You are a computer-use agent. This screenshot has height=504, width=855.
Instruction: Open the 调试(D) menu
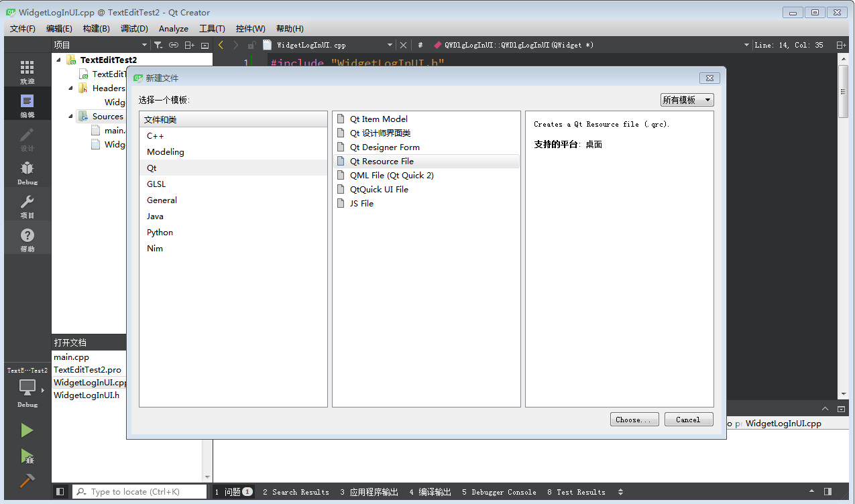(134, 28)
